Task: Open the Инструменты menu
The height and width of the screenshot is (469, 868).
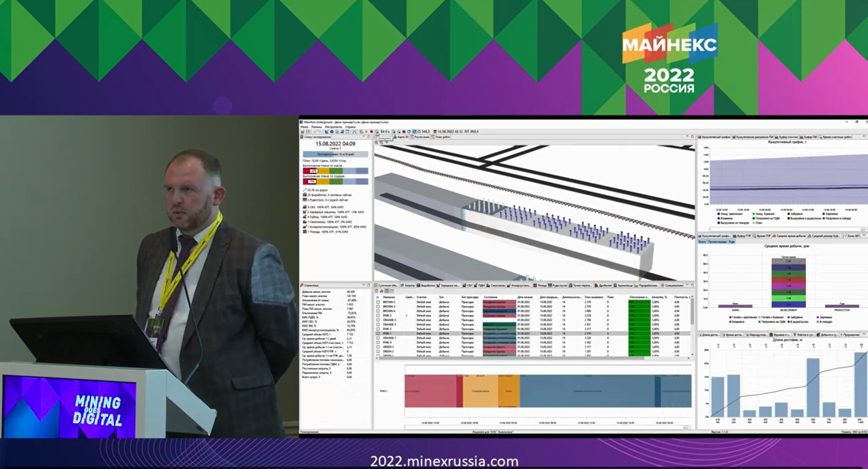Action: 334,127
